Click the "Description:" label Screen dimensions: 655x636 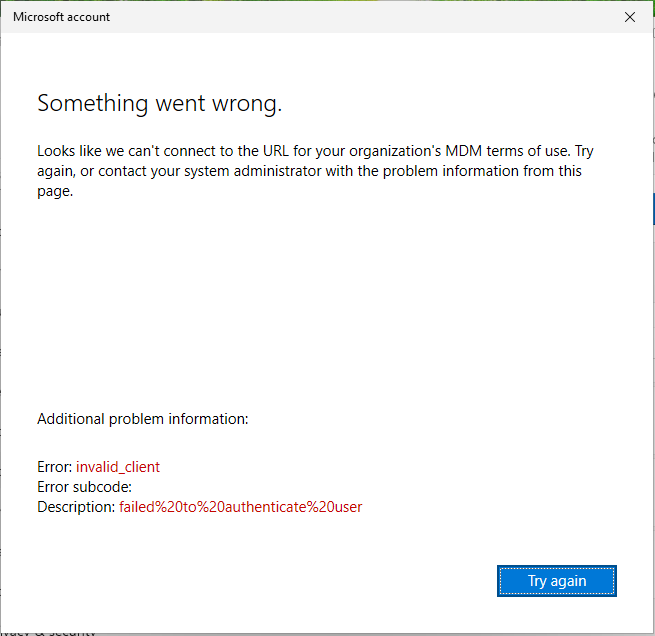(x=76, y=507)
